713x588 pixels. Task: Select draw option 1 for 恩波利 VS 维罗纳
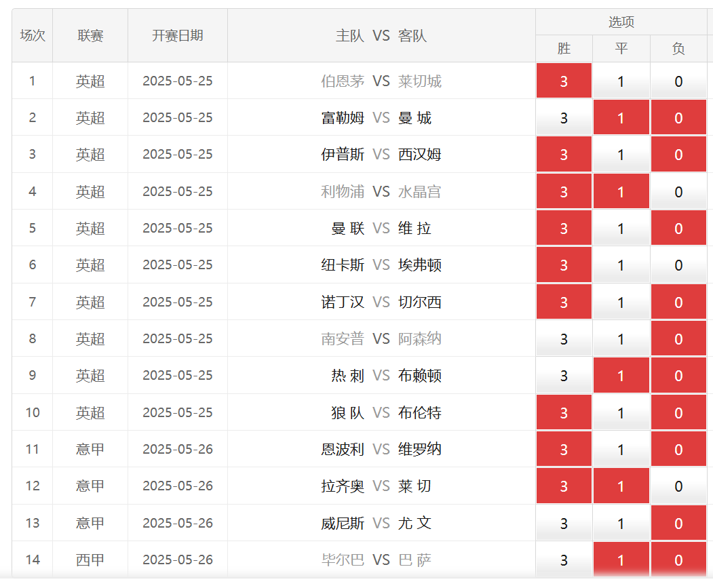(621, 449)
